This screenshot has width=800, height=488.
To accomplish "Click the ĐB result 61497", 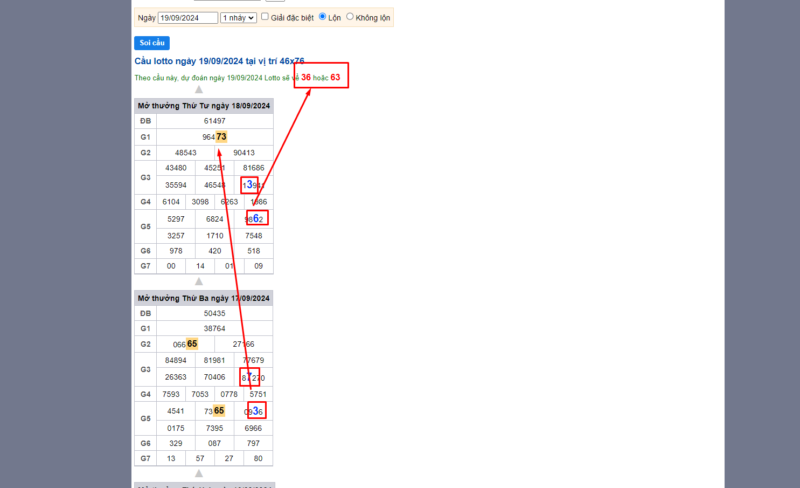I will coord(214,120).
